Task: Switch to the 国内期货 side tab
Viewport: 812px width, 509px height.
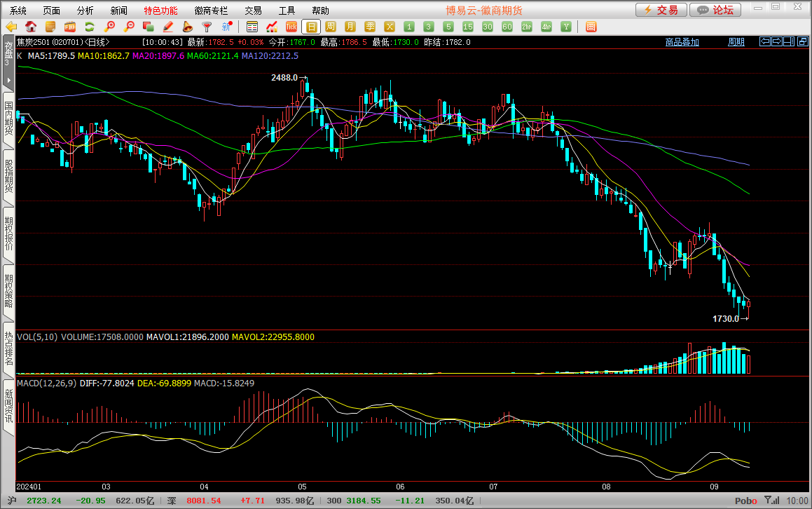Action: click(x=8, y=119)
